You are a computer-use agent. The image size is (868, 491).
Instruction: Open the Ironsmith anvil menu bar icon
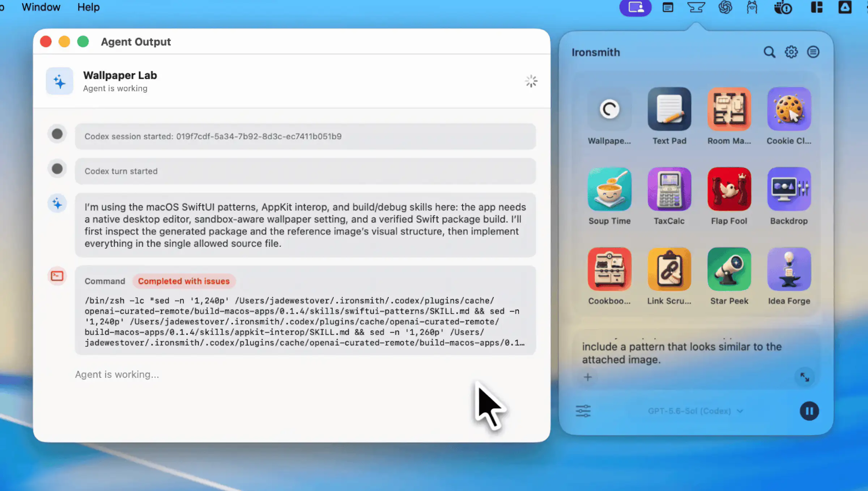point(696,7)
